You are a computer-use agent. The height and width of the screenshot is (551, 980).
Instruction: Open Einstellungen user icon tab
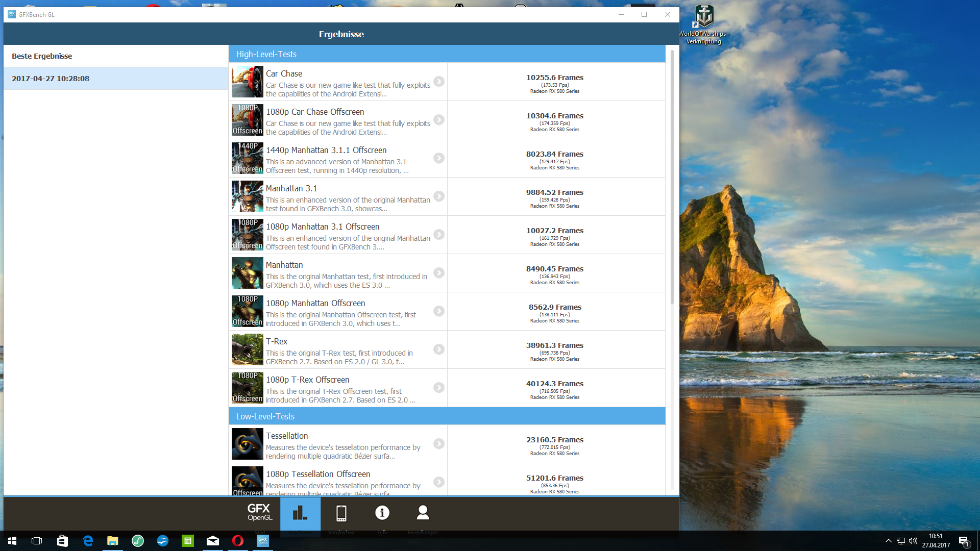[x=423, y=513]
